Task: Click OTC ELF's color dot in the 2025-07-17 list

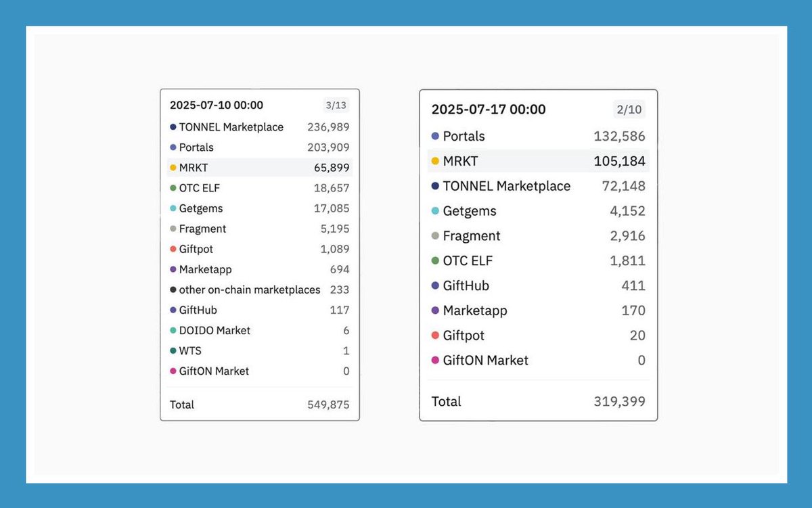Action: pyautogui.click(x=435, y=260)
